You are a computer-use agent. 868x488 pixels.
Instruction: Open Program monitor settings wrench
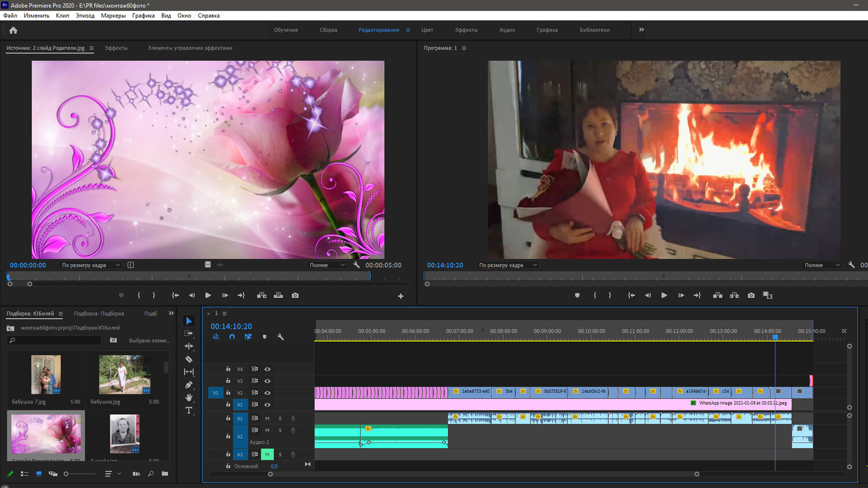[x=851, y=265]
